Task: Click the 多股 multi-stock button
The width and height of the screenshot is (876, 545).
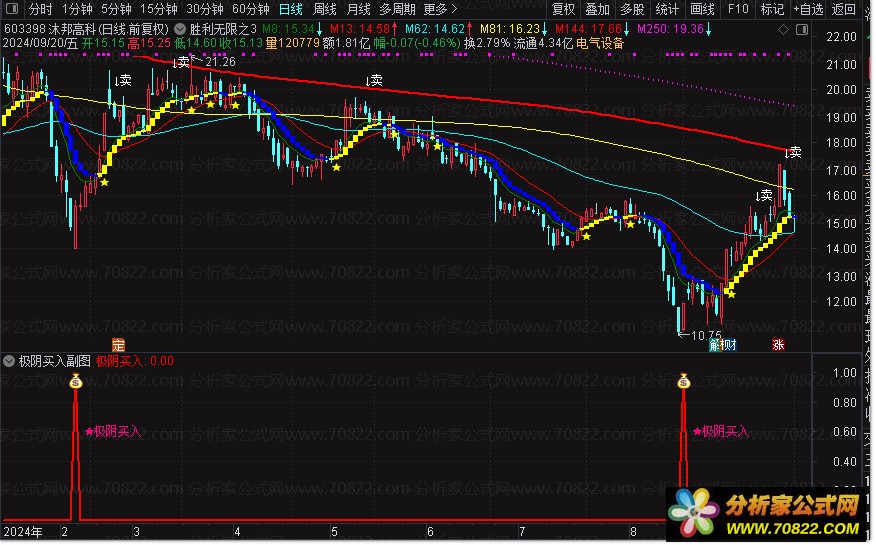Action: pos(632,9)
